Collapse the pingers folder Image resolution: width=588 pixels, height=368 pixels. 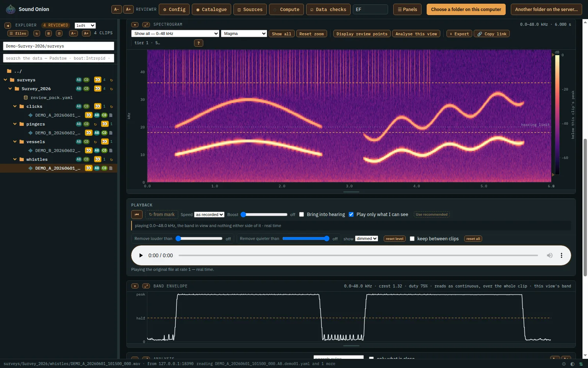[15, 124]
